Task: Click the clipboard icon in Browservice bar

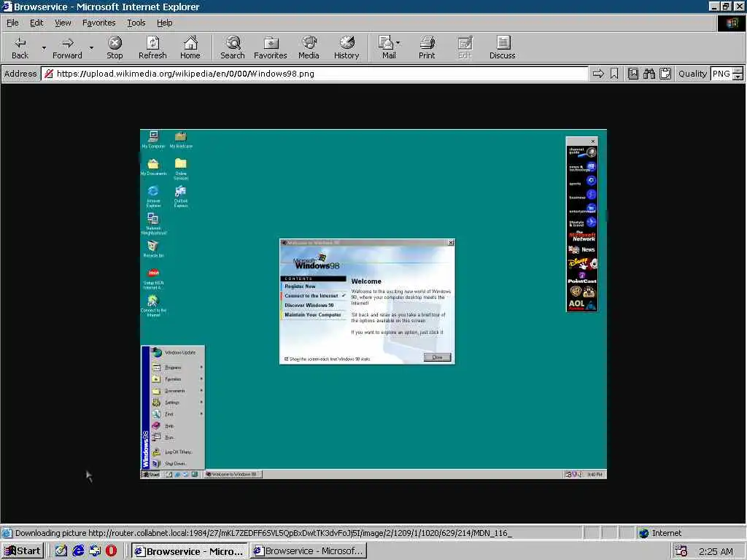Action: [665, 74]
